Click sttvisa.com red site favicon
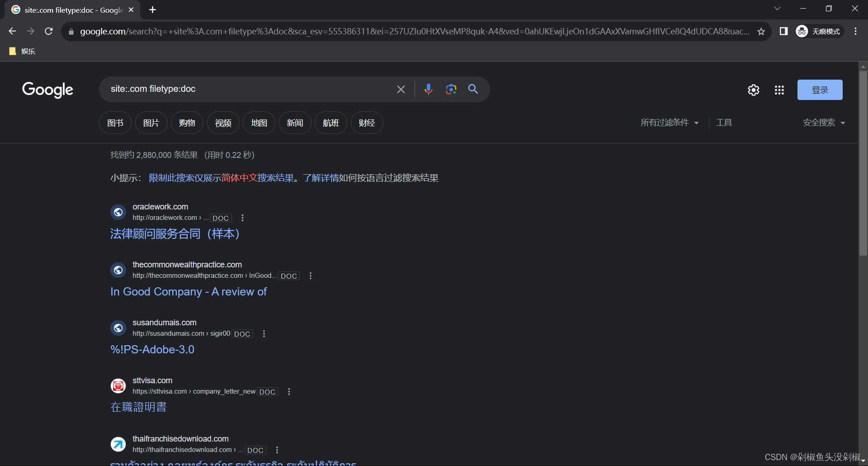Image resolution: width=868 pixels, height=466 pixels. pyautogui.click(x=118, y=386)
